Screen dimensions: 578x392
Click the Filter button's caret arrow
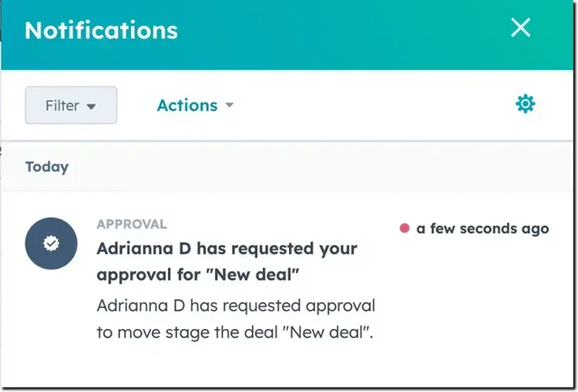92,107
